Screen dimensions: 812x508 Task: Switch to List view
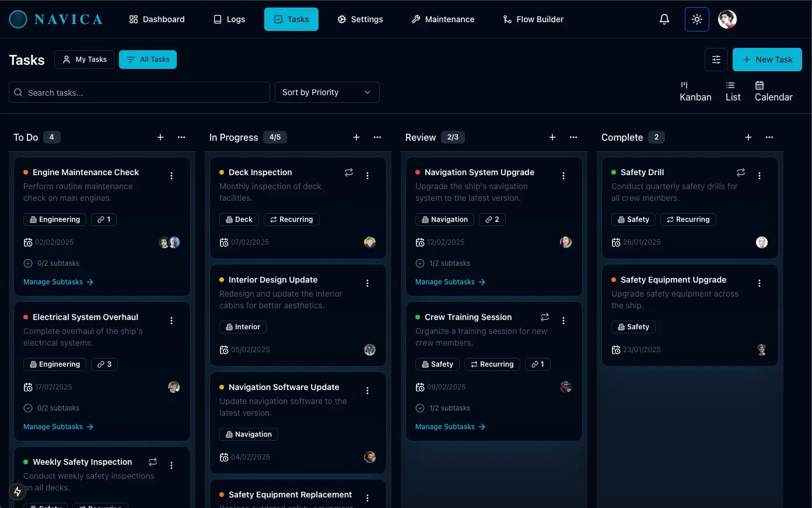[x=733, y=92]
